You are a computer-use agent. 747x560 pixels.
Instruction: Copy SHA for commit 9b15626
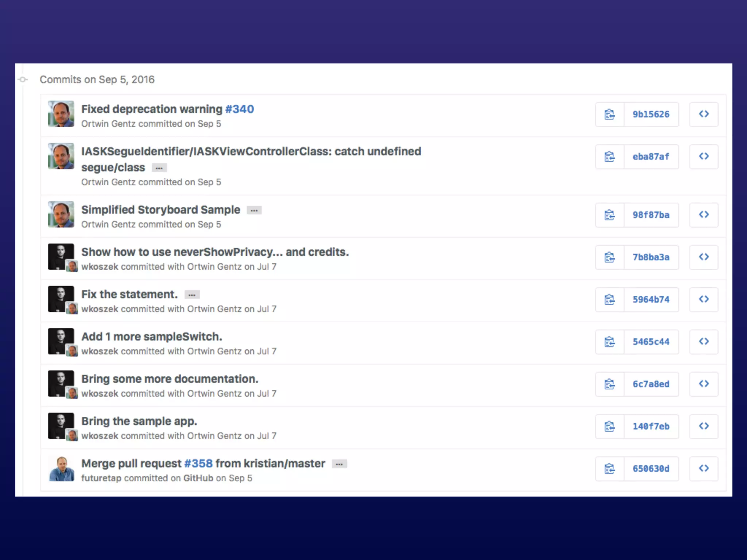click(609, 114)
